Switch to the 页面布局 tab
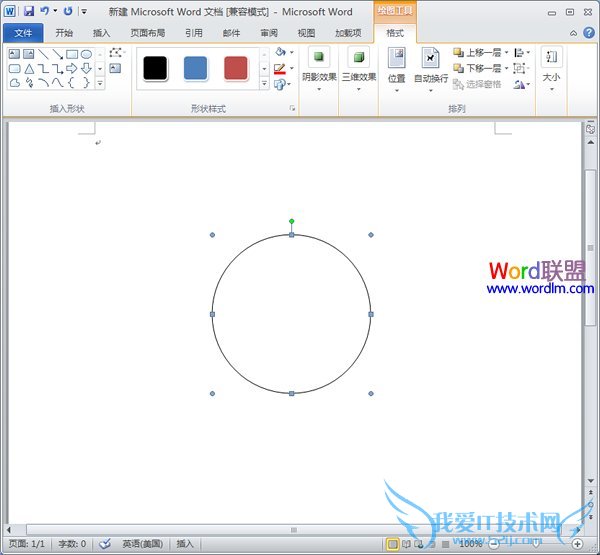600x555 pixels. click(146, 32)
